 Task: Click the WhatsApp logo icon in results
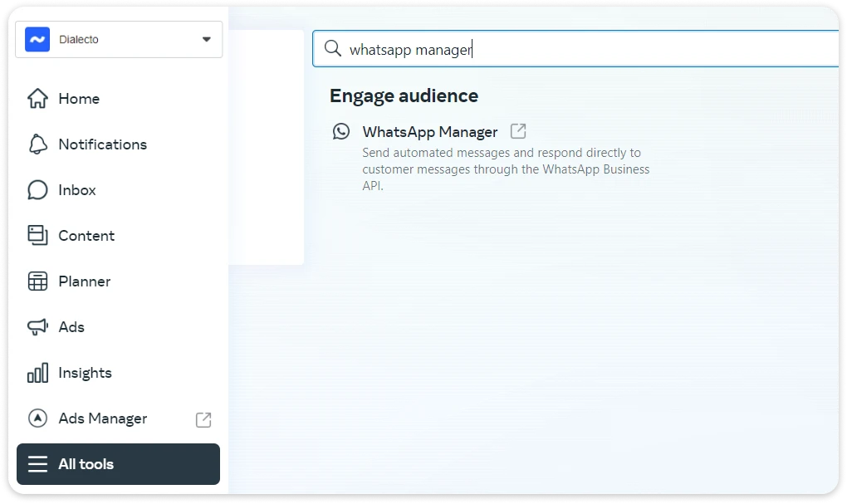pos(341,131)
